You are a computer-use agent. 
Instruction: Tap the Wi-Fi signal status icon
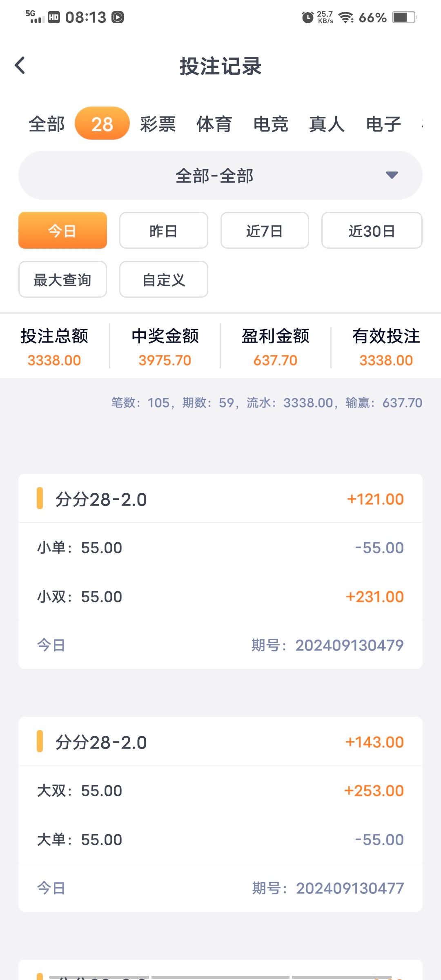(x=346, y=17)
